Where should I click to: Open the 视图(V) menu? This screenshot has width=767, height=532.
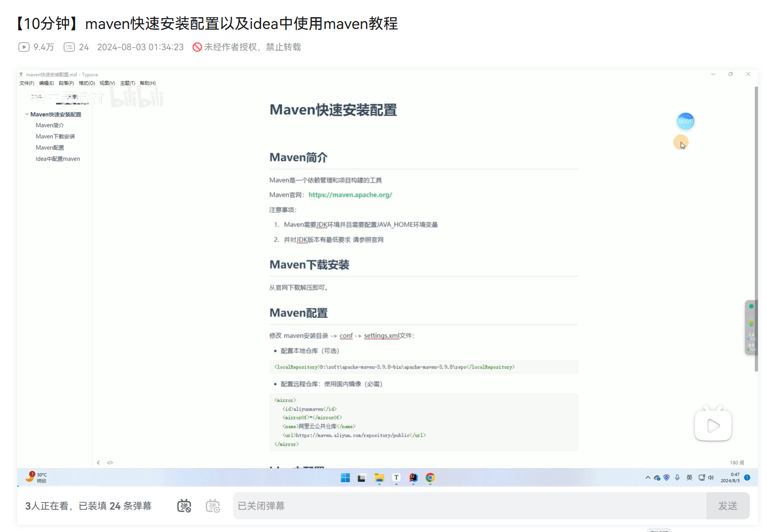[107, 83]
